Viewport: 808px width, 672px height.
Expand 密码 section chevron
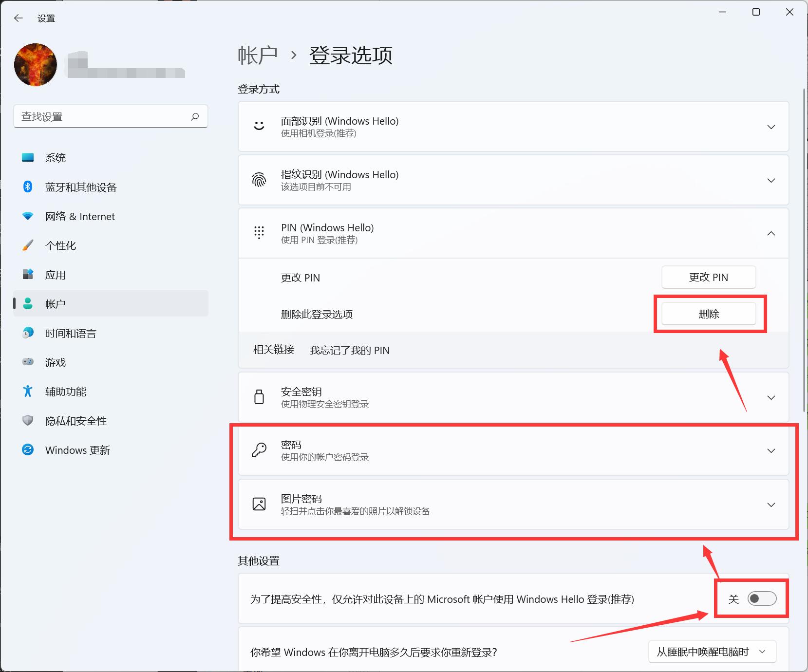click(x=771, y=450)
